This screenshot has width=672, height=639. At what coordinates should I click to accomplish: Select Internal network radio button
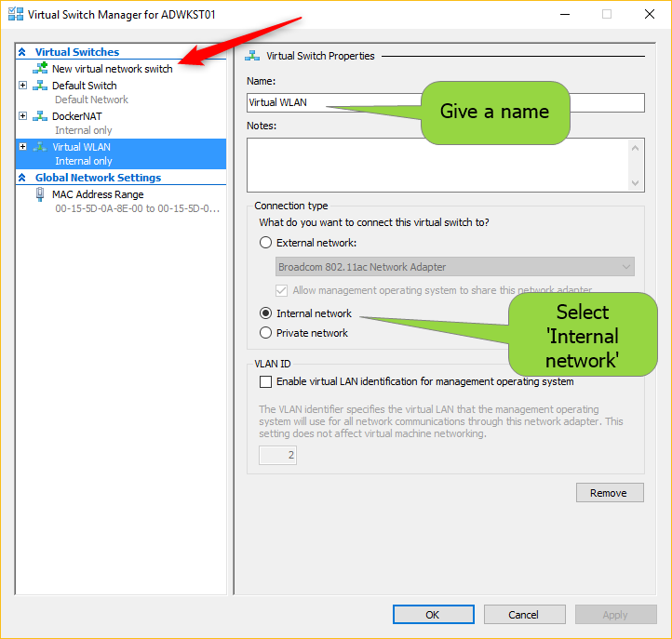pyautogui.click(x=265, y=313)
